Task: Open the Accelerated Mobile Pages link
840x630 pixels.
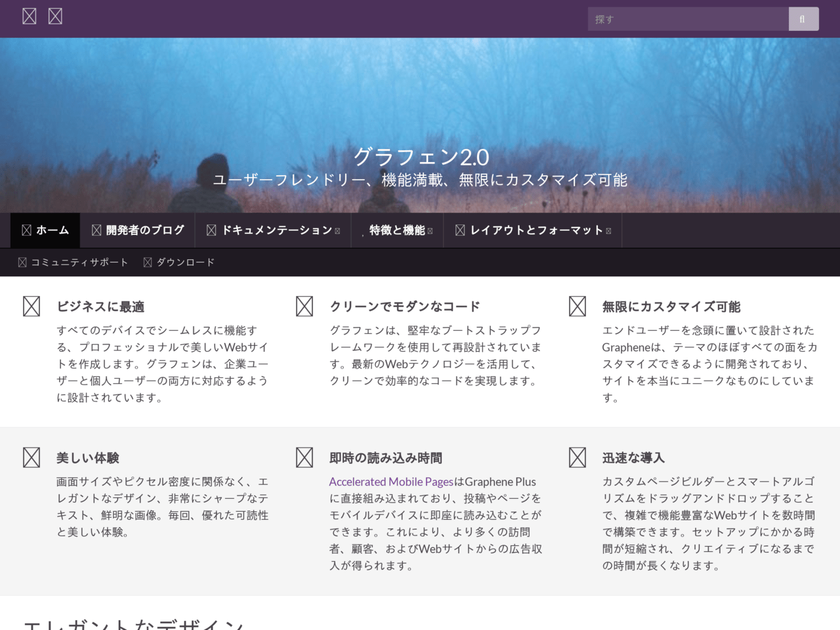Action: [x=391, y=482]
